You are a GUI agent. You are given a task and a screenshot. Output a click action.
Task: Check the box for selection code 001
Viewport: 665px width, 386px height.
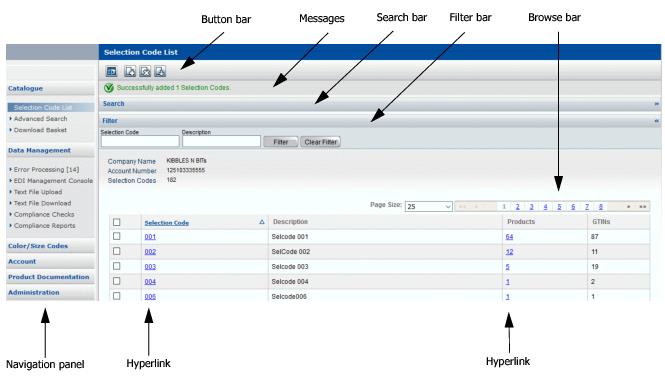click(x=117, y=236)
